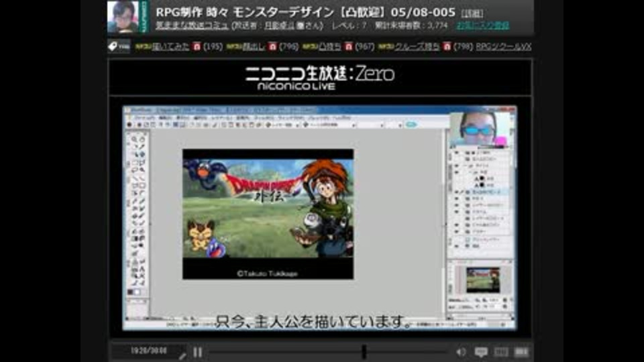644x362 pixels.
Task: Open the 顔出し tag
Action: 254,47
